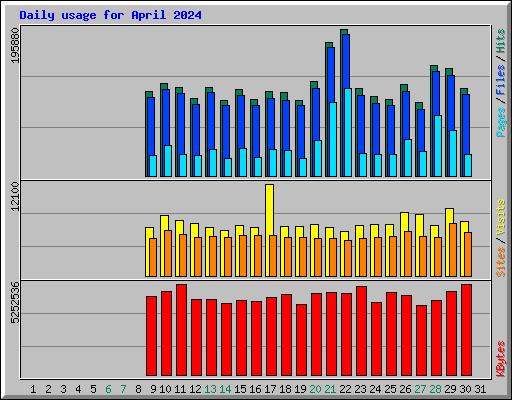Click the red KBytes bar for day 27

(x=421, y=340)
